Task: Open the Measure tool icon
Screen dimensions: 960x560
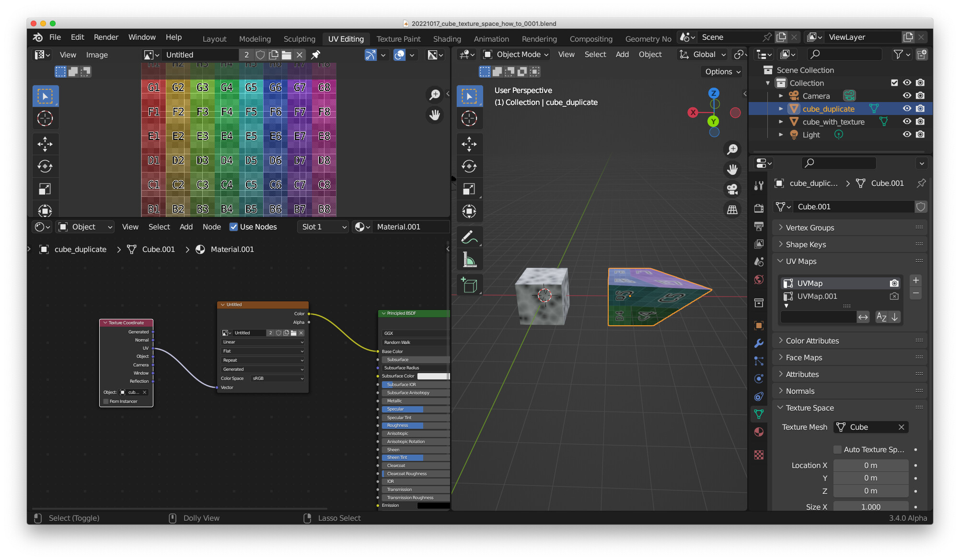Action: (469, 259)
